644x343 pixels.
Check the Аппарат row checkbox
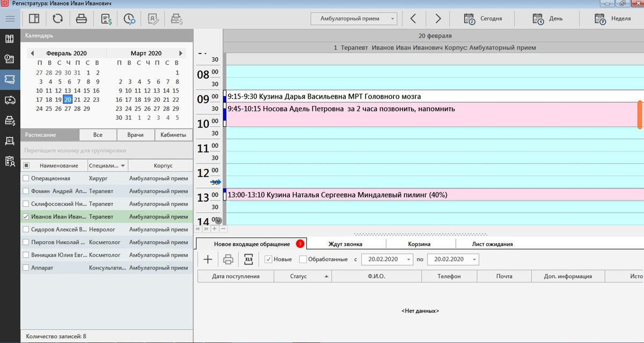point(26,267)
